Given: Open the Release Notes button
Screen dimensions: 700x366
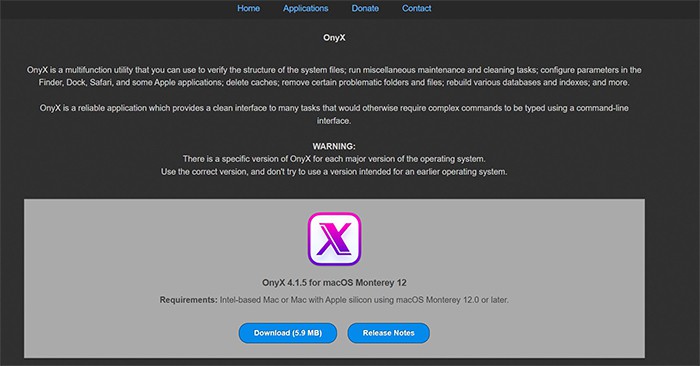Looking at the screenshot, I should [x=388, y=333].
